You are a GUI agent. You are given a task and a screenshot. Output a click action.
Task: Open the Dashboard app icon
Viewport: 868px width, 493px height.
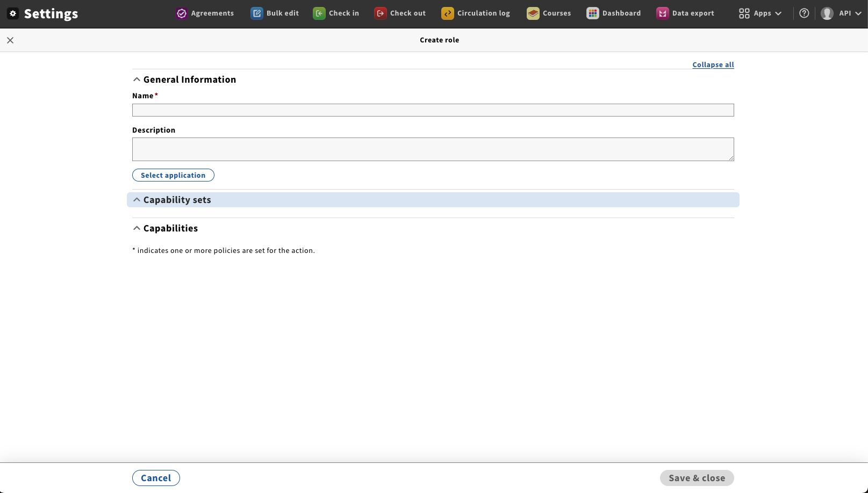pos(593,13)
